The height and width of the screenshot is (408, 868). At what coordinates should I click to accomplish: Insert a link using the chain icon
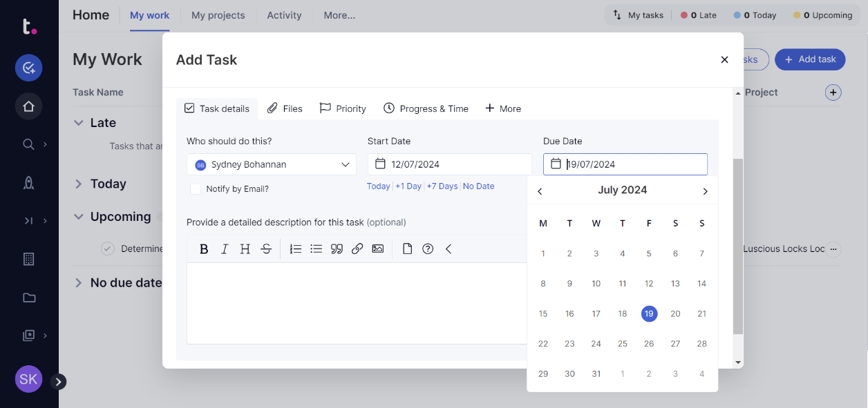coord(357,249)
